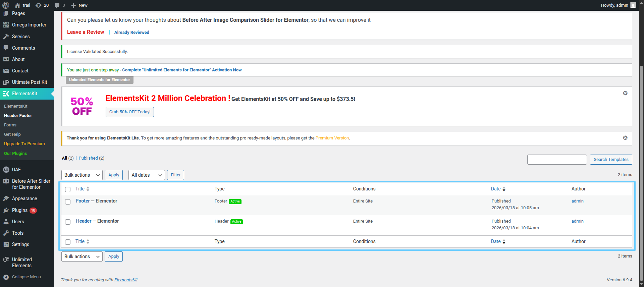Check the Header — Elementor row checkbox

(x=68, y=222)
